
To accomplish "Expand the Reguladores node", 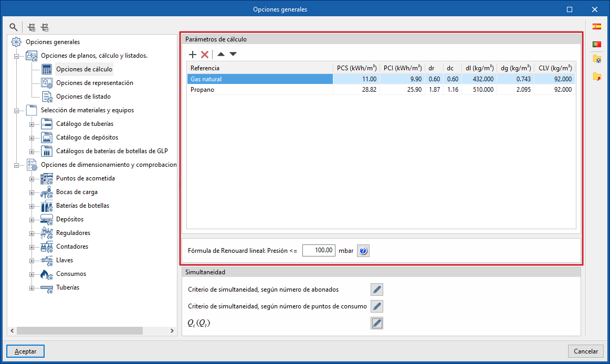I will coord(31,233).
